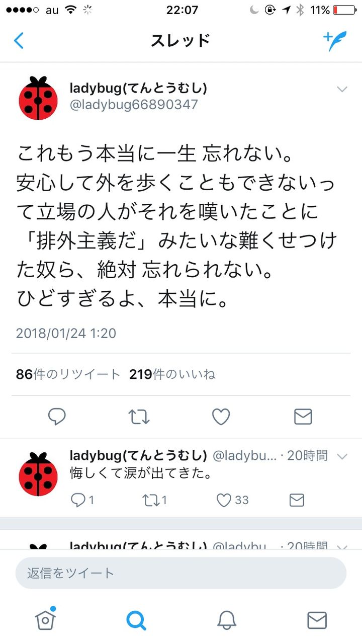Open options chevron on second tweet
The width and height of the screenshot is (362, 644).
coord(342,457)
